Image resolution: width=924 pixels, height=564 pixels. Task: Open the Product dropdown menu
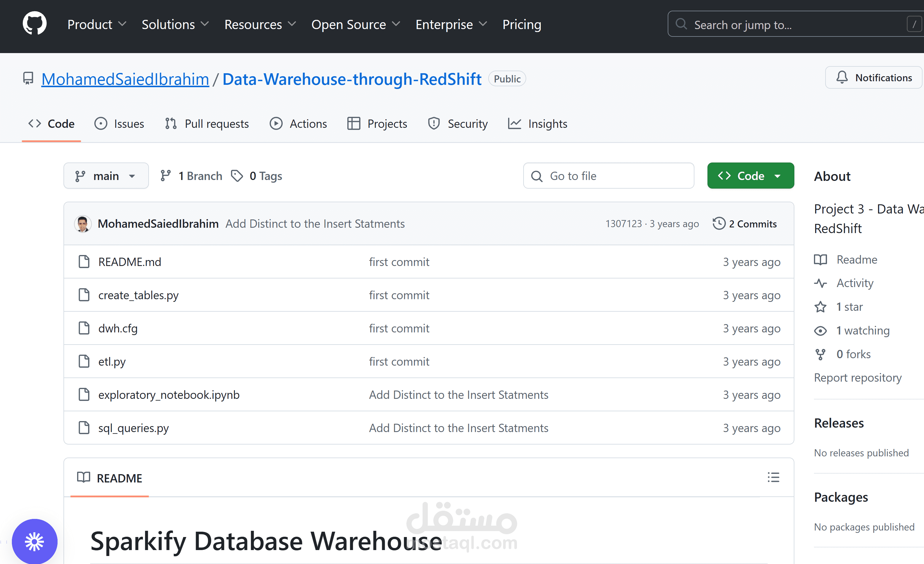[97, 24]
